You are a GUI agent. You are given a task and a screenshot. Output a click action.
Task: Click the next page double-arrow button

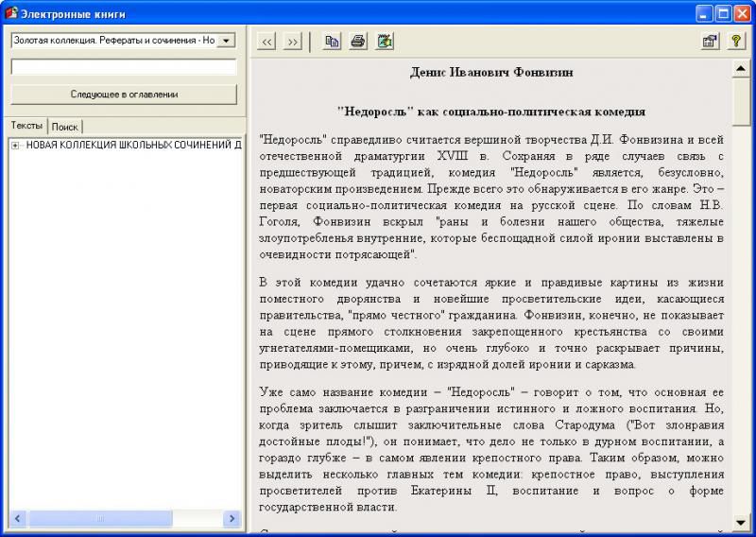pos(292,42)
